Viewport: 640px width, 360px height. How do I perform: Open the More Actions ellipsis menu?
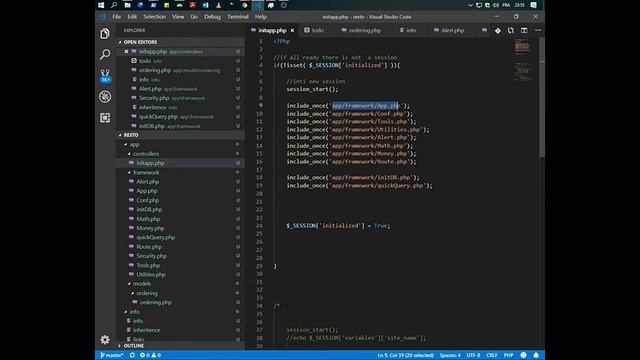point(538,30)
